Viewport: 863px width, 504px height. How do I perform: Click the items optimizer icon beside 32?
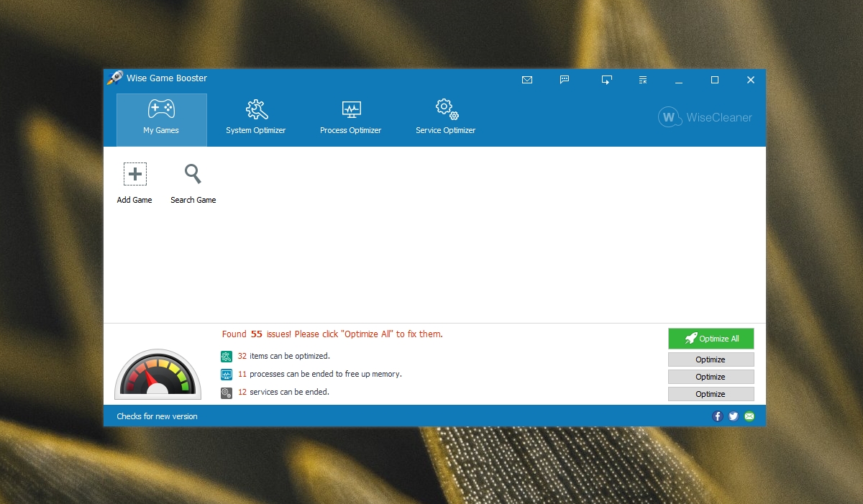[x=227, y=357]
